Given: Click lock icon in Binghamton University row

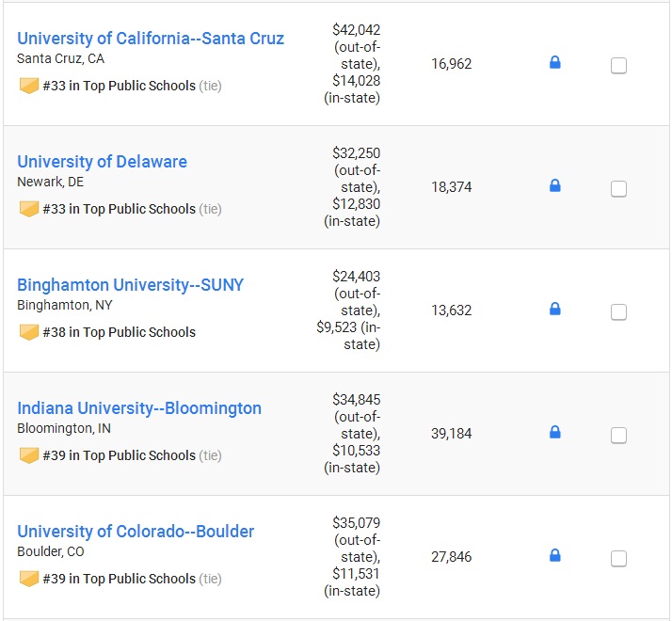Looking at the screenshot, I should pyautogui.click(x=555, y=309).
